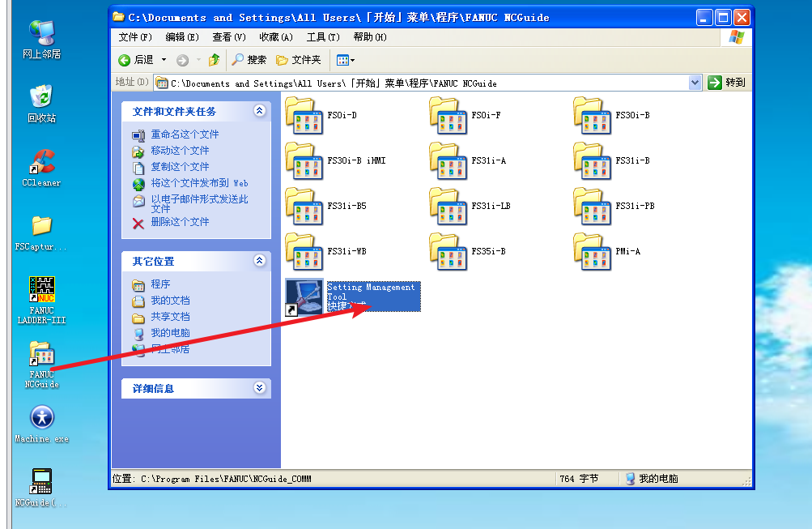Click the Search (搜索) toolbar button
The width and height of the screenshot is (812, 529).
249,60
